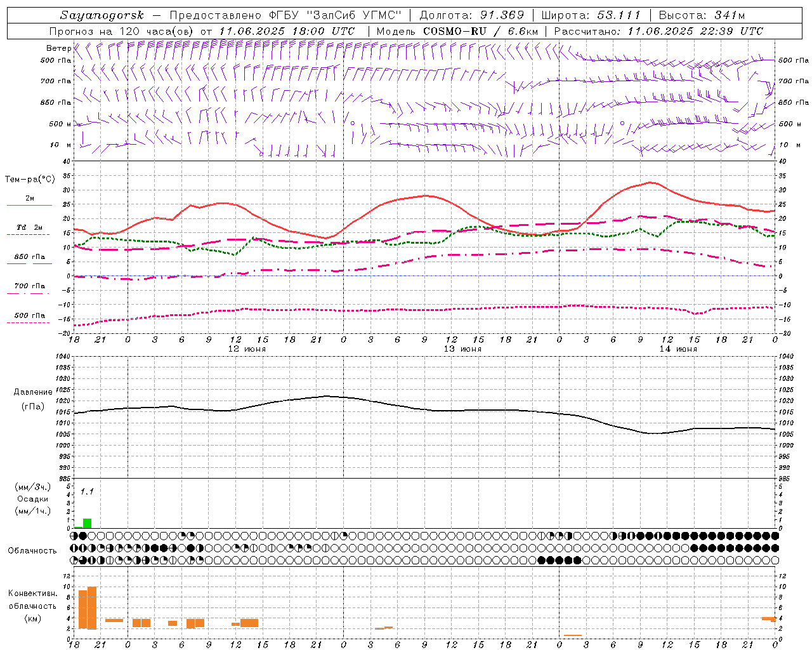Select the 12 июня date label
This screenshot has width=812, height=650.
click(247, 349)
